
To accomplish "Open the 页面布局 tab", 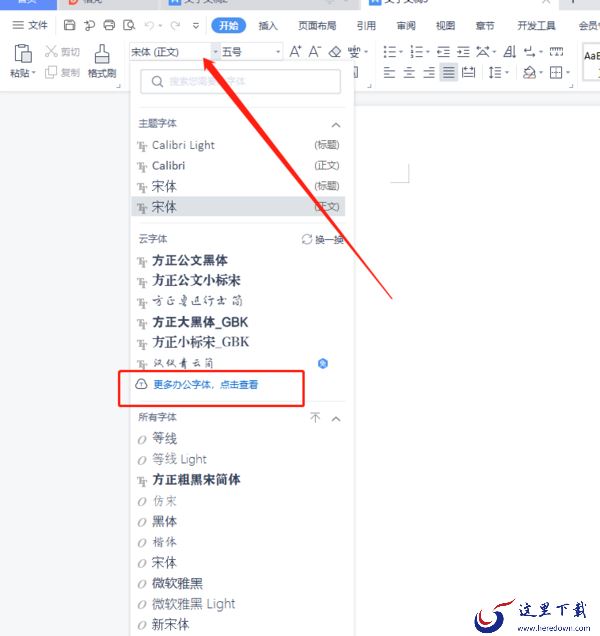I will pyautogui.click(x=317, y=26).
